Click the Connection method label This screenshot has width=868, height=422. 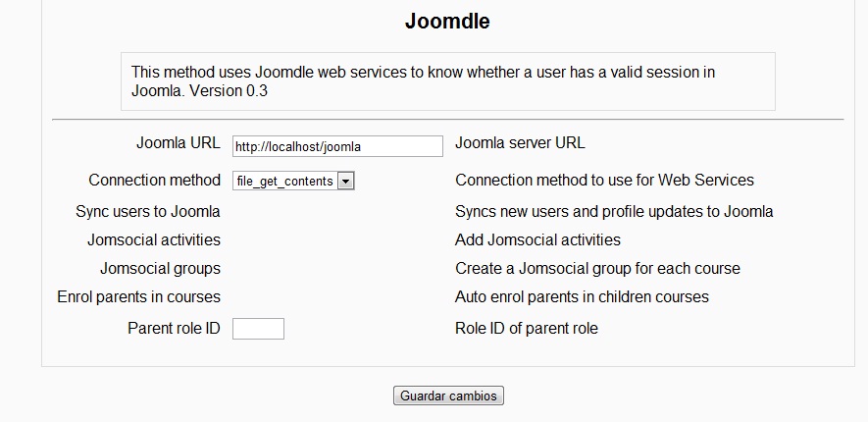(154, 181)
